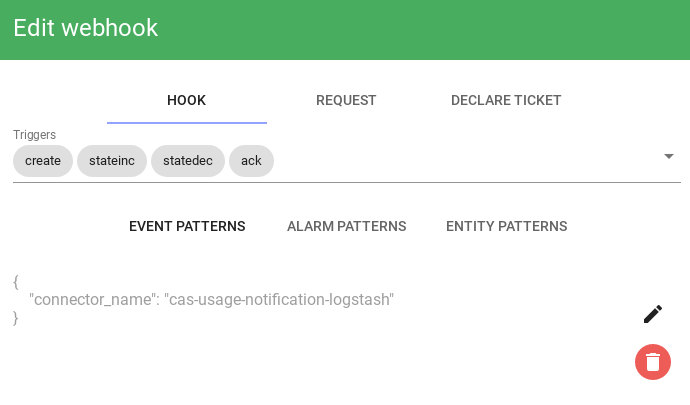690x405 pixels.
Task: Click the pencil edit pattern icon
Action: [x=653, y=314]
